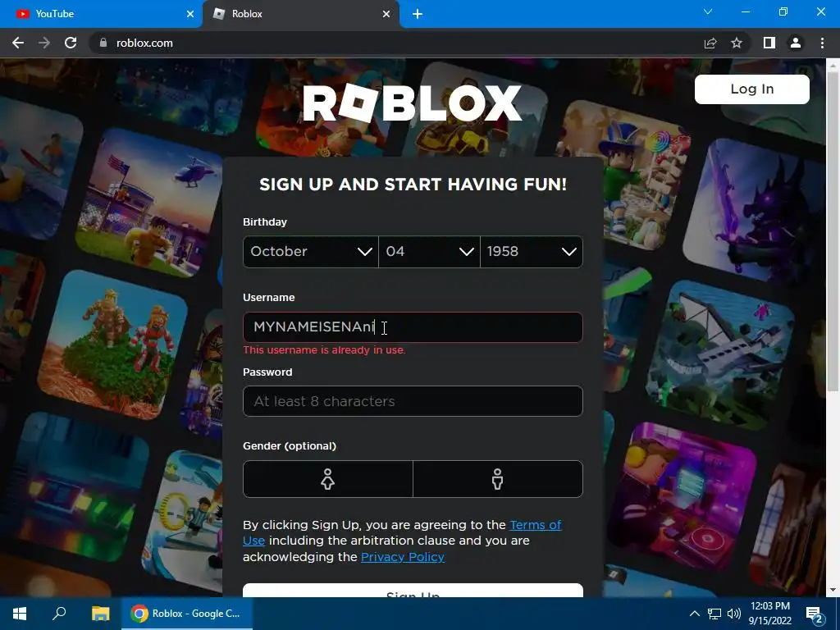The width and height of the screenshot is (840, 630).
Task: Open network status tray icon
Action: pyautogui.click(x=714, y=614)
